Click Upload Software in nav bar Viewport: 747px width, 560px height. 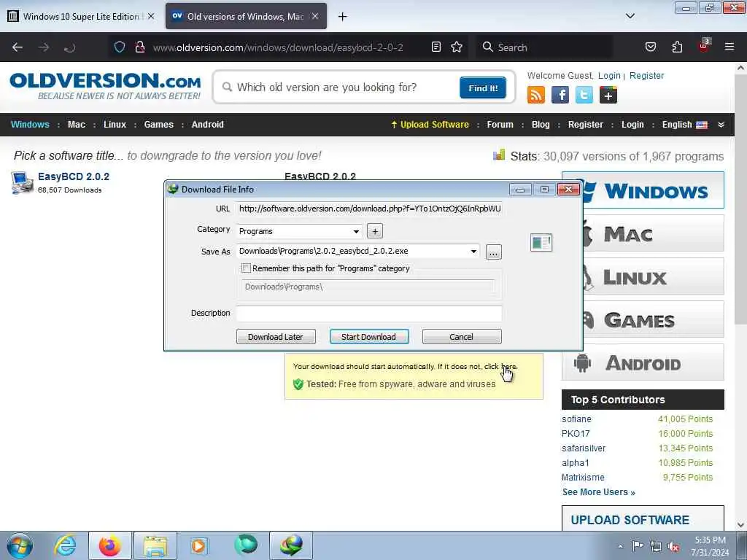click(430, 124)
